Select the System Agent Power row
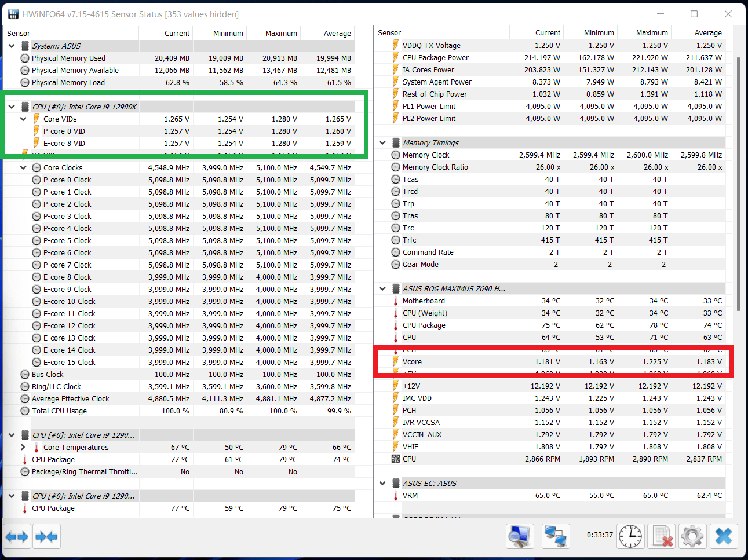 [x=550, y=82]
